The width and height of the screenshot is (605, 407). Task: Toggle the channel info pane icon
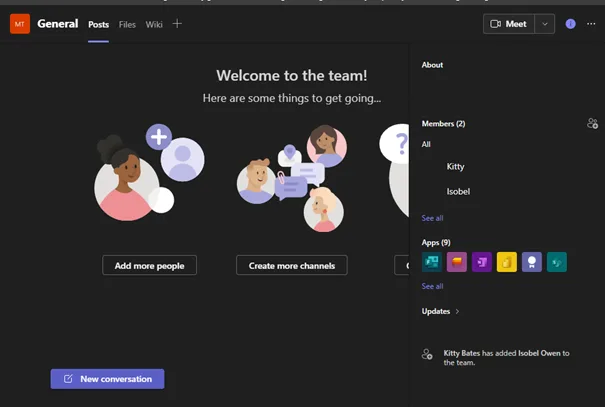pyautogui.click(x=570, y=24)
